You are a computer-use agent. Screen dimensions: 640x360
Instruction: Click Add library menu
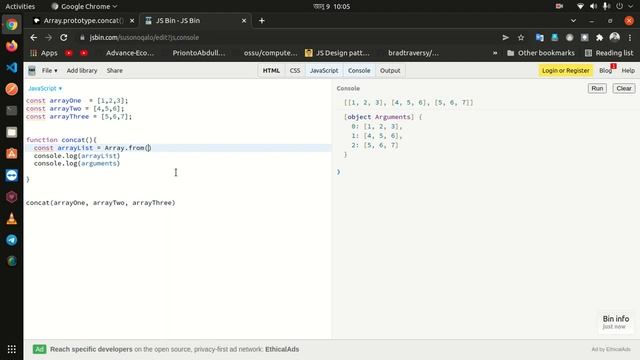pos(82,71)
